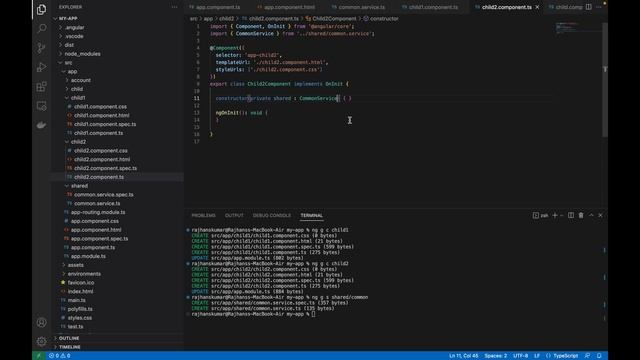Expand the OUTLINE section
The image size is (640, 360).
(69, 338)
